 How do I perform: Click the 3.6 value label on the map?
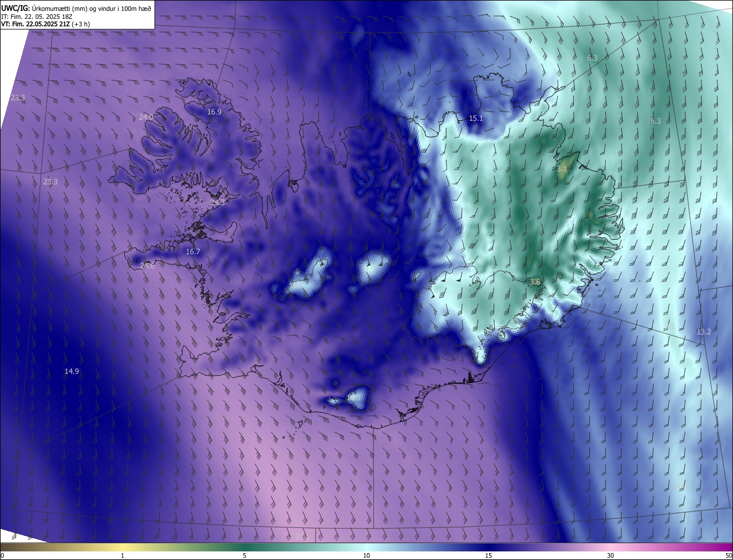535,282
